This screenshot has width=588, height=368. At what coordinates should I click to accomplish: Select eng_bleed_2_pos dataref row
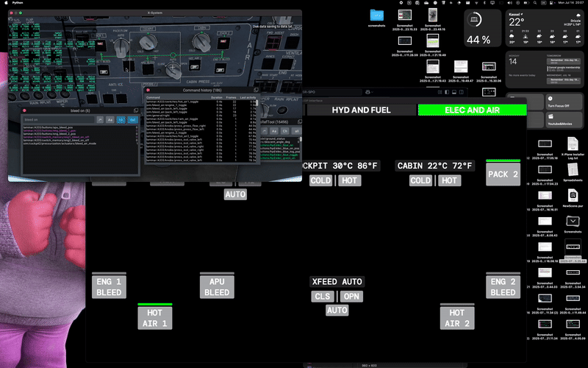pyautogui.click(x=79, y=134)
